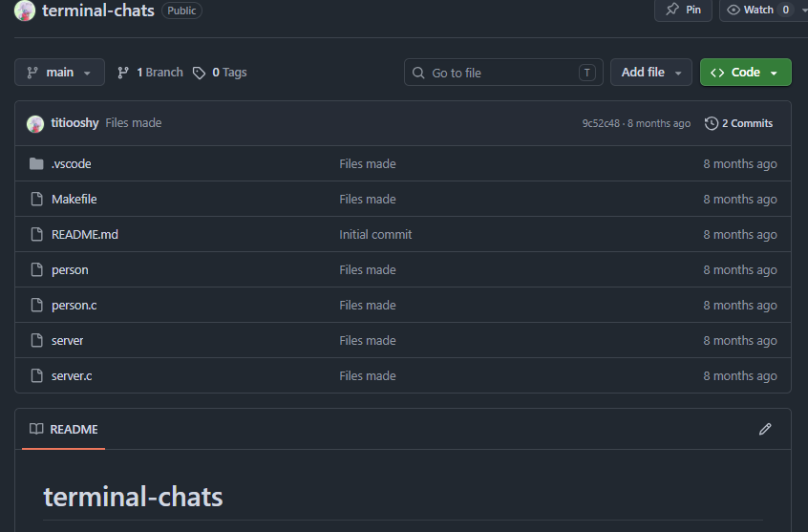Click '8 months ago' on person.c row
This screenshot has height=532, width=808.
(x=740, y=306)
